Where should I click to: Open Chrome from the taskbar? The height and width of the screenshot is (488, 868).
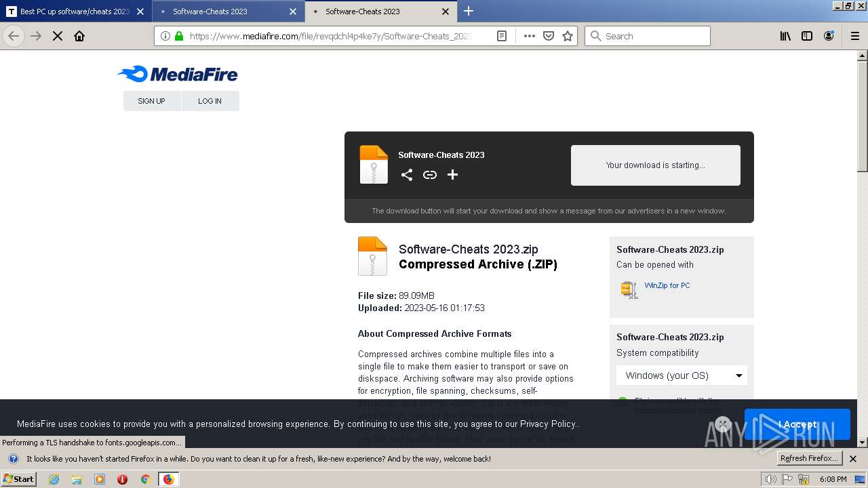[145, 479]
